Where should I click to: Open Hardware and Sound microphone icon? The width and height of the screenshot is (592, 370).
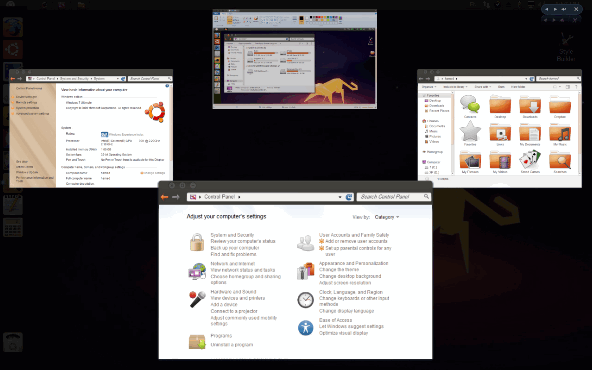click(x=197, y=299)
